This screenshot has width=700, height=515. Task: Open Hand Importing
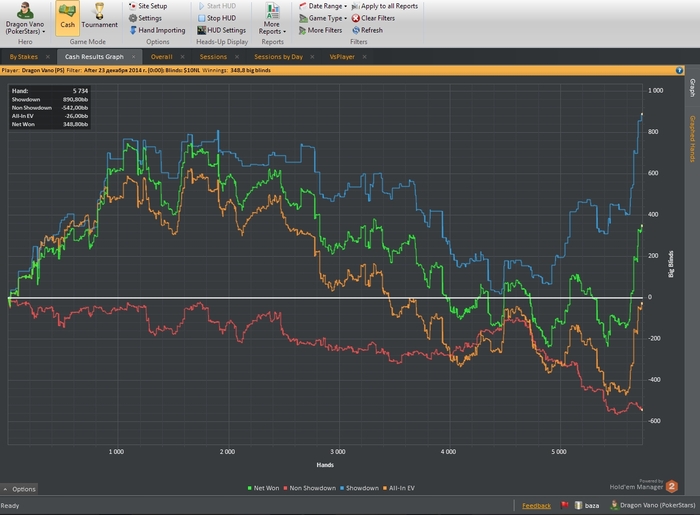(x=157, y=30)
